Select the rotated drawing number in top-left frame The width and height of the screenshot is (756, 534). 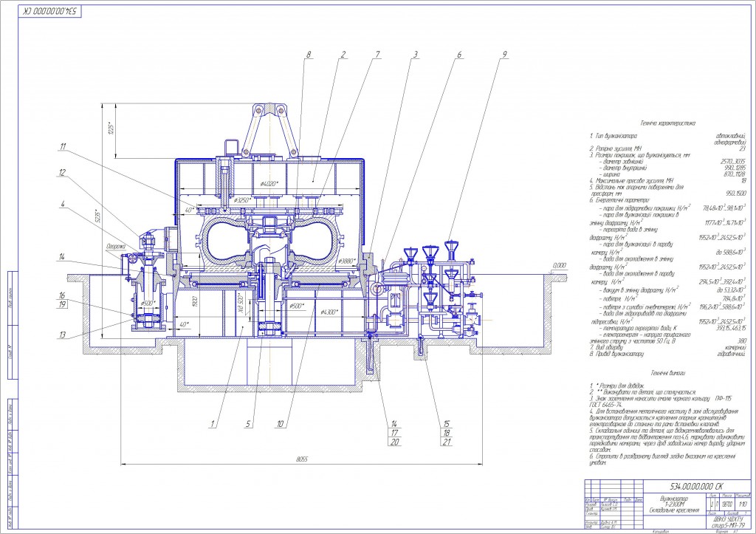[50, 11]
